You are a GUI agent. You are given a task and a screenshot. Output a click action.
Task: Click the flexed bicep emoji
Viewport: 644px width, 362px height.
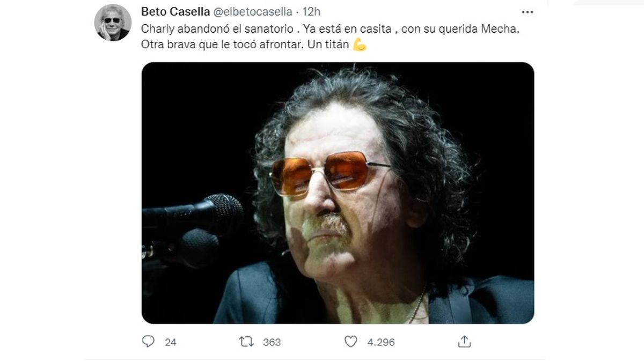point(360,46)
